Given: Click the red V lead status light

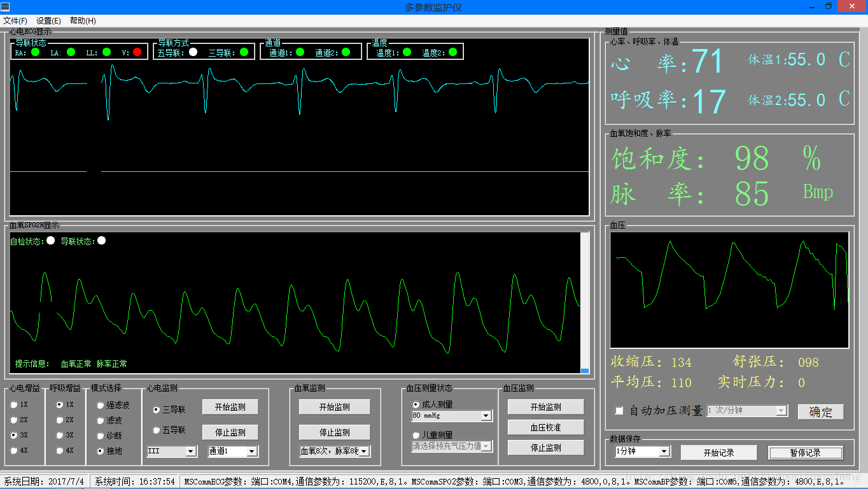Looking at the screenshot, I should (x=137, y=52).
